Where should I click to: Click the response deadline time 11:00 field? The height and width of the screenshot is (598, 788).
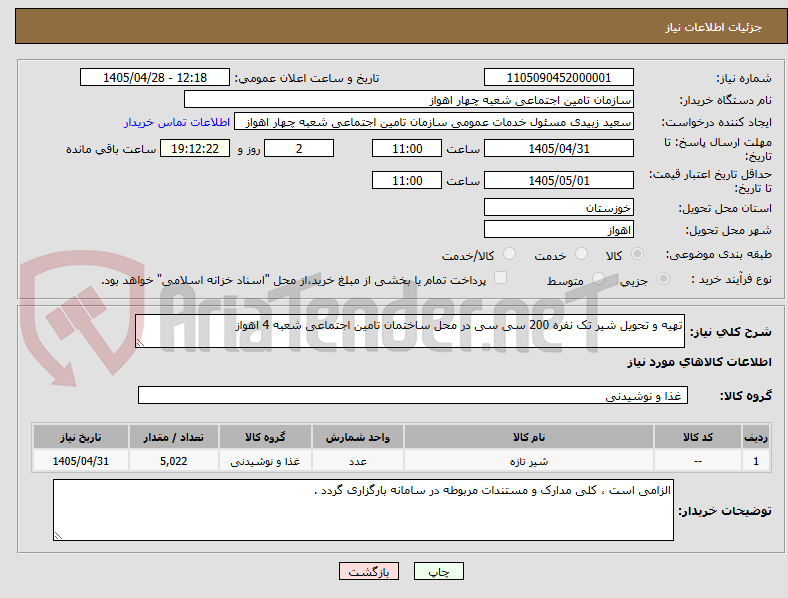407,148
